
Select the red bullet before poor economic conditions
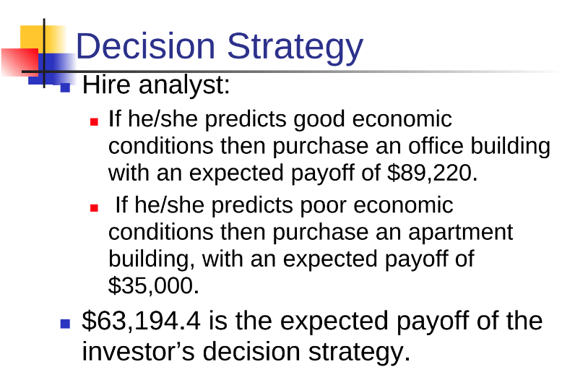94,207
